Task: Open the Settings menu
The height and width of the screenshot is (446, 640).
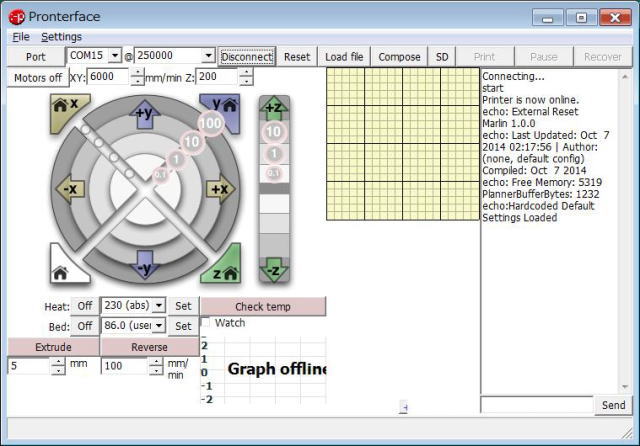Action: tap(61, 37)
